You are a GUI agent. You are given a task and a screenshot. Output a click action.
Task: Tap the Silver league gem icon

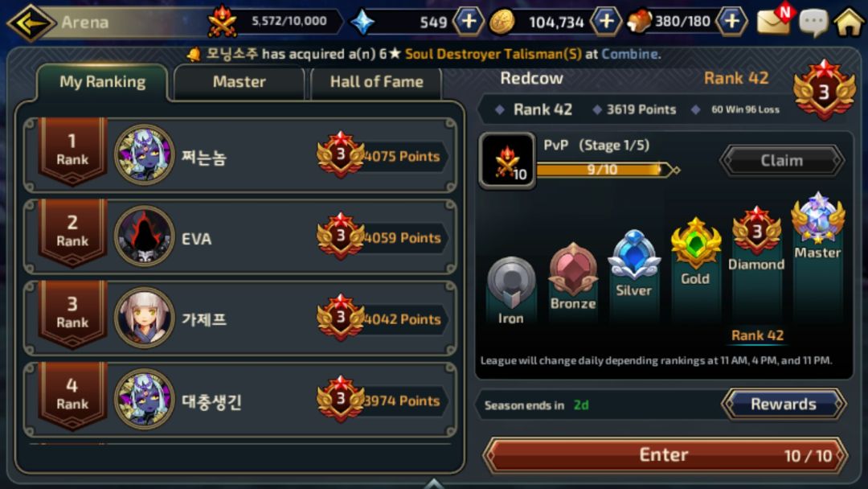pos(634,255)
